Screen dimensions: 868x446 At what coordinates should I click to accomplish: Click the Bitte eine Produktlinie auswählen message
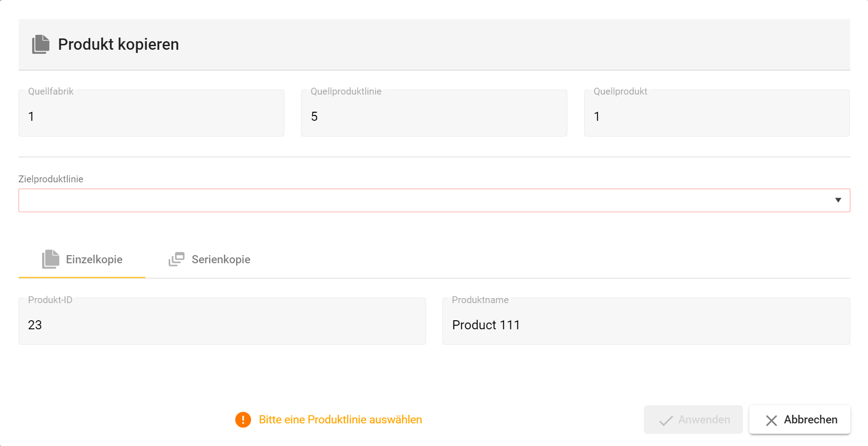340,419
